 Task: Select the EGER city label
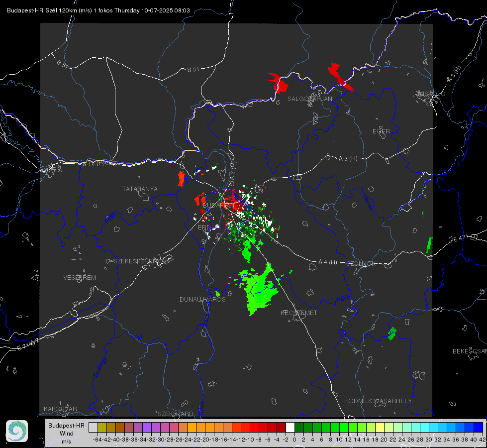point(381,131)
